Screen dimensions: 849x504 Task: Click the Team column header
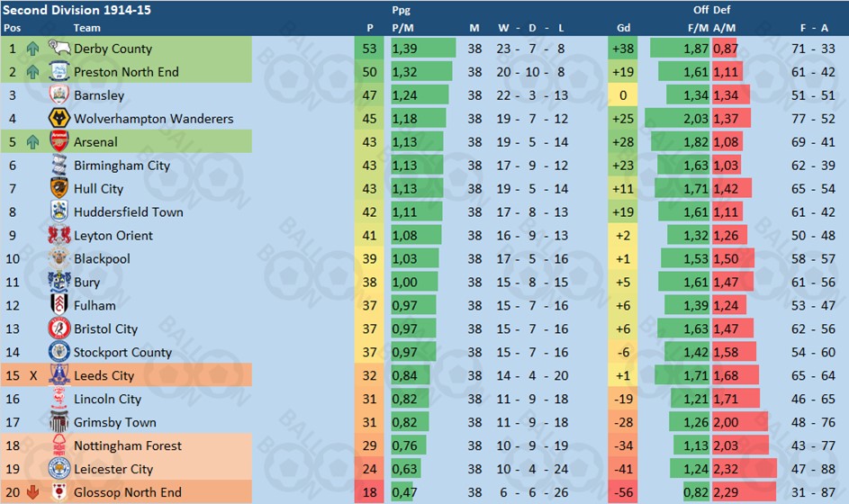click(x=86, y=28)
